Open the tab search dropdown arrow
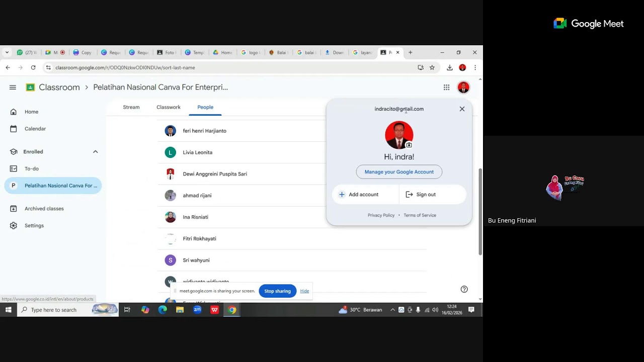The image size is (644, 362). 7,52
